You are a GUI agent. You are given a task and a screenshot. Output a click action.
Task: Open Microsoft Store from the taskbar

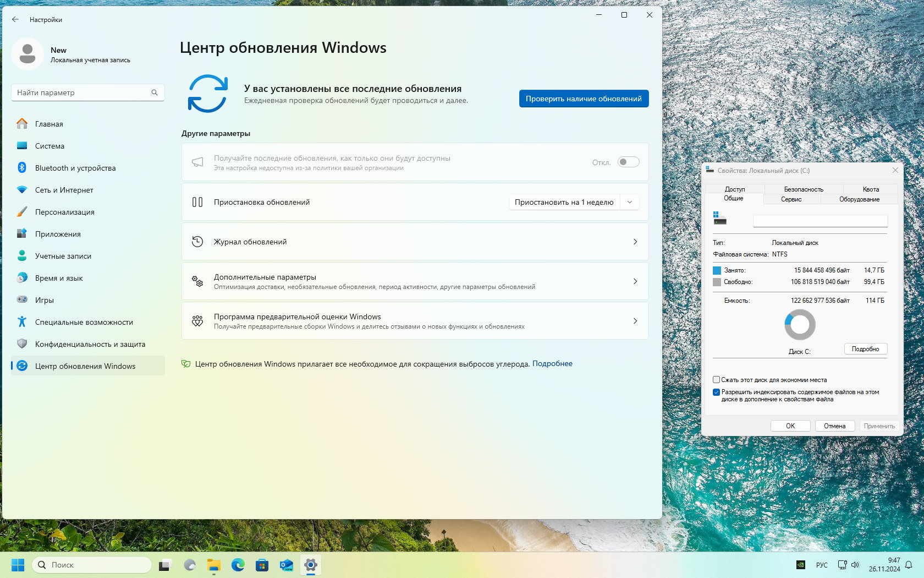(x=262, y=565)
